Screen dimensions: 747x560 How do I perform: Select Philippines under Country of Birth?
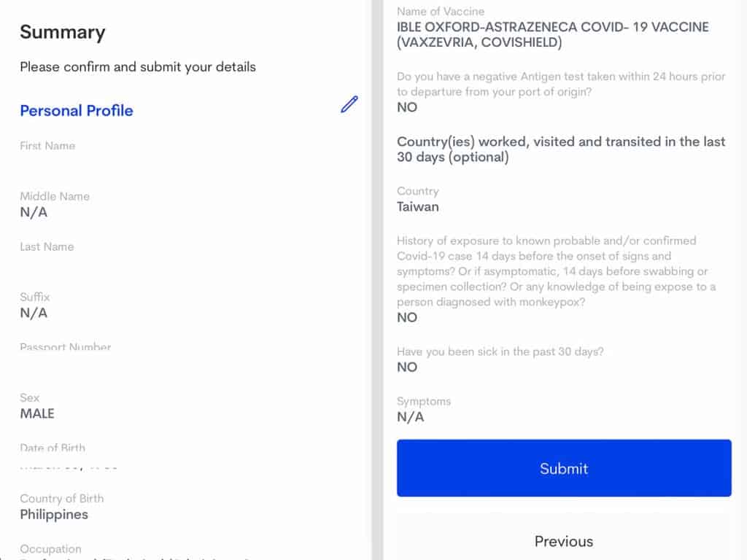point(54,514)
